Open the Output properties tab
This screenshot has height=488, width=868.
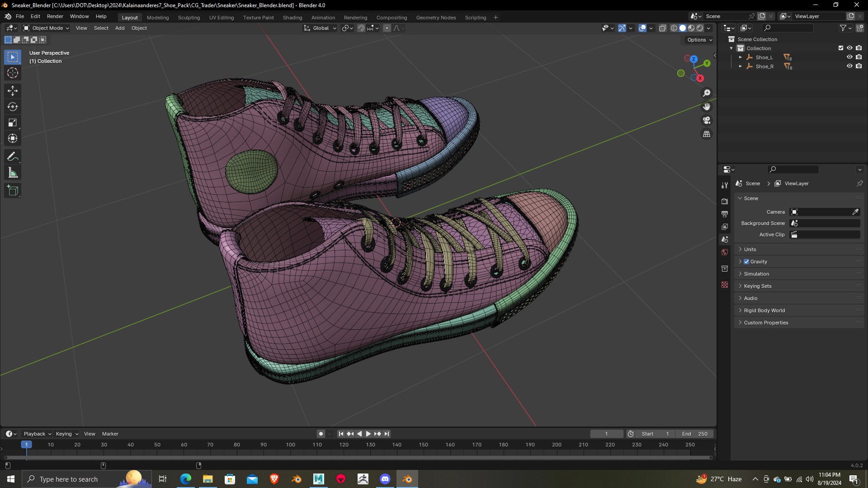(725, 214)
